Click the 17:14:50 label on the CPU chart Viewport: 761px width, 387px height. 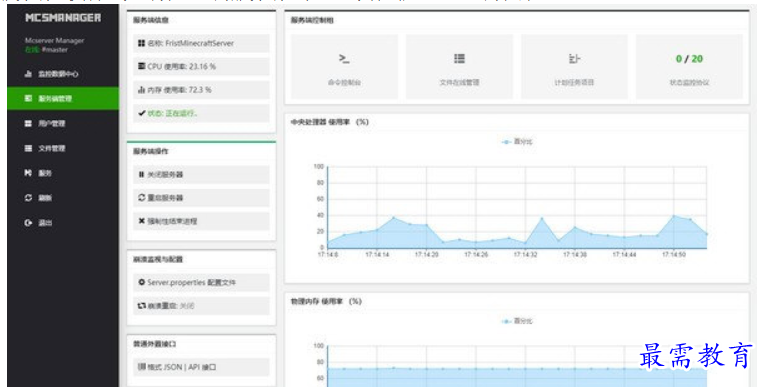[674, 254]
